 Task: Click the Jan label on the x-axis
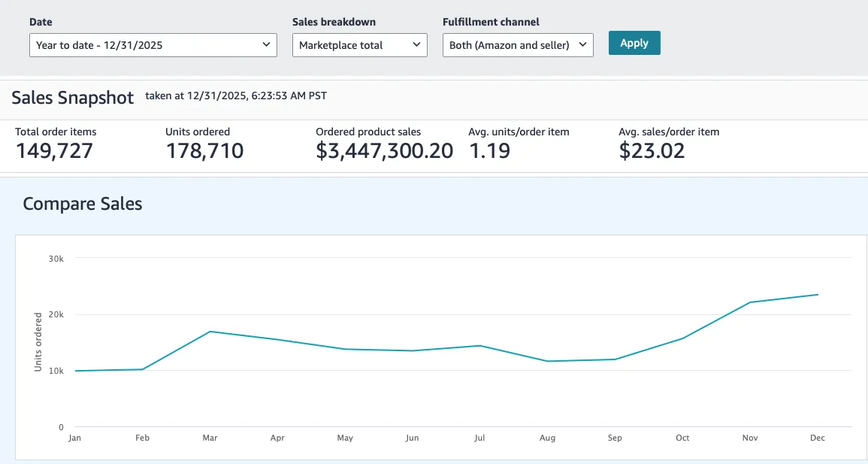click(74, 438)
